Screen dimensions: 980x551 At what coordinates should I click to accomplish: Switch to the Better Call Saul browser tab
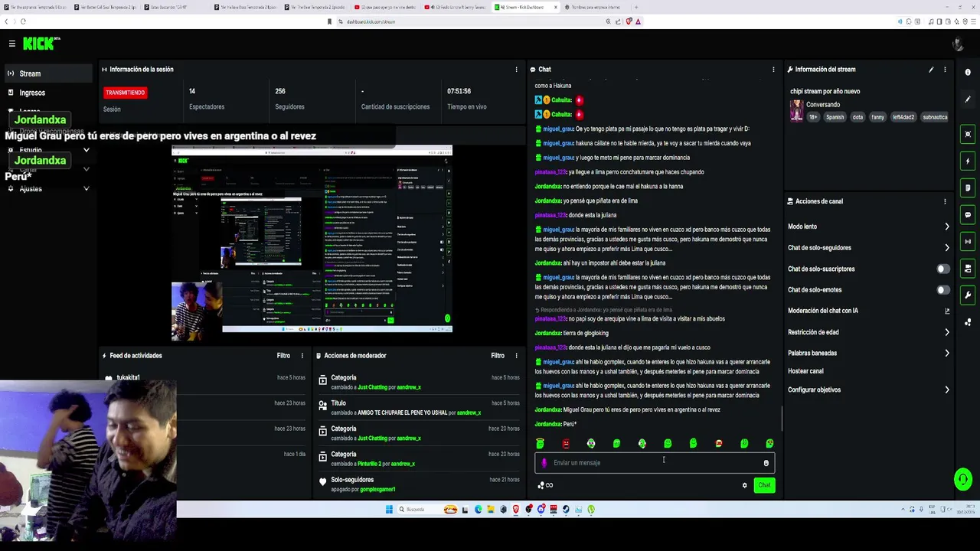click(106, 8)
